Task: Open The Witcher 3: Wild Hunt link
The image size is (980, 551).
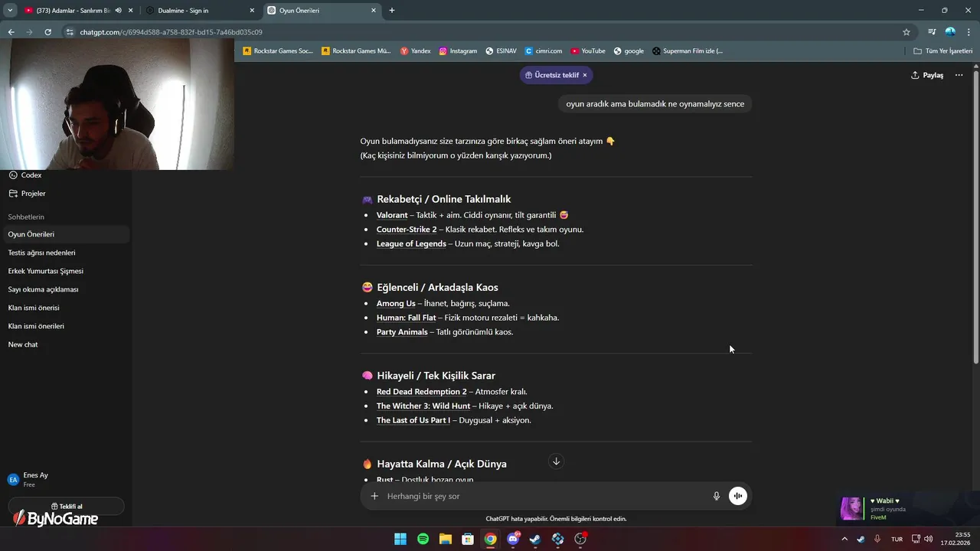Action: [x=423, y=406]
